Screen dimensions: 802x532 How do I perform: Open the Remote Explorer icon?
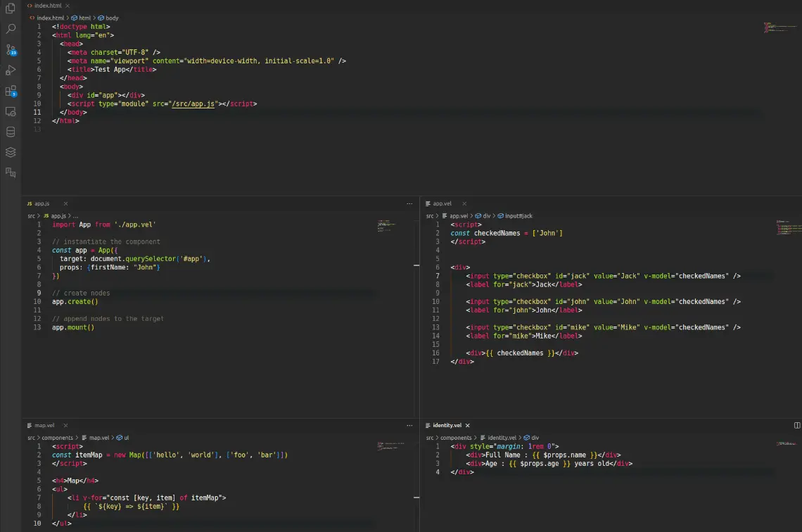11,111
